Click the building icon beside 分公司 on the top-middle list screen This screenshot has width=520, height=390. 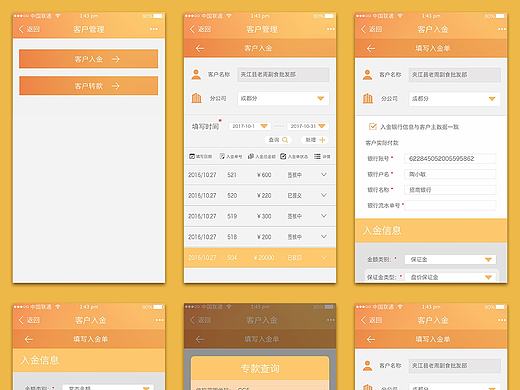click(x=197, y=98)
